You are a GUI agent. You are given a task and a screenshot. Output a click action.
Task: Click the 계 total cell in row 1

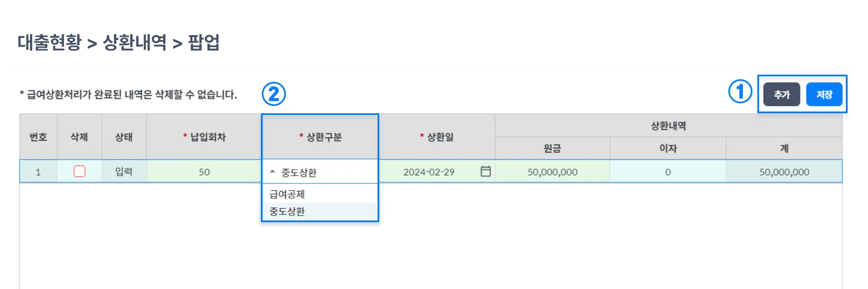click(x=784, y=172)
